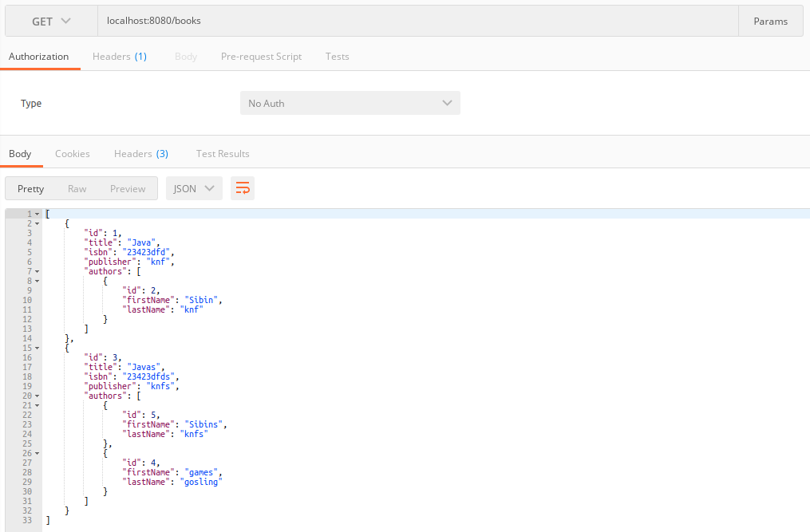Screen dimensions: 810x532
Task: Switch to Preview response view
Action: (128, 188)
